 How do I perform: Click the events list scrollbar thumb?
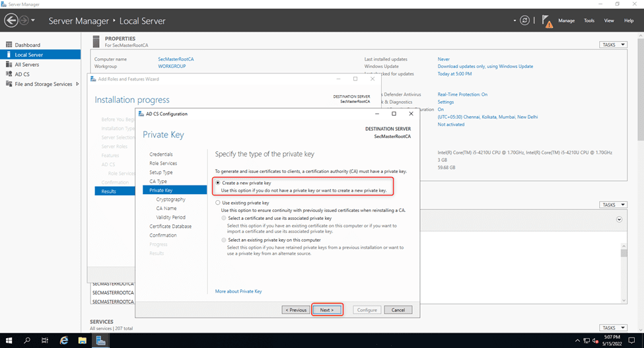point(624,253)
